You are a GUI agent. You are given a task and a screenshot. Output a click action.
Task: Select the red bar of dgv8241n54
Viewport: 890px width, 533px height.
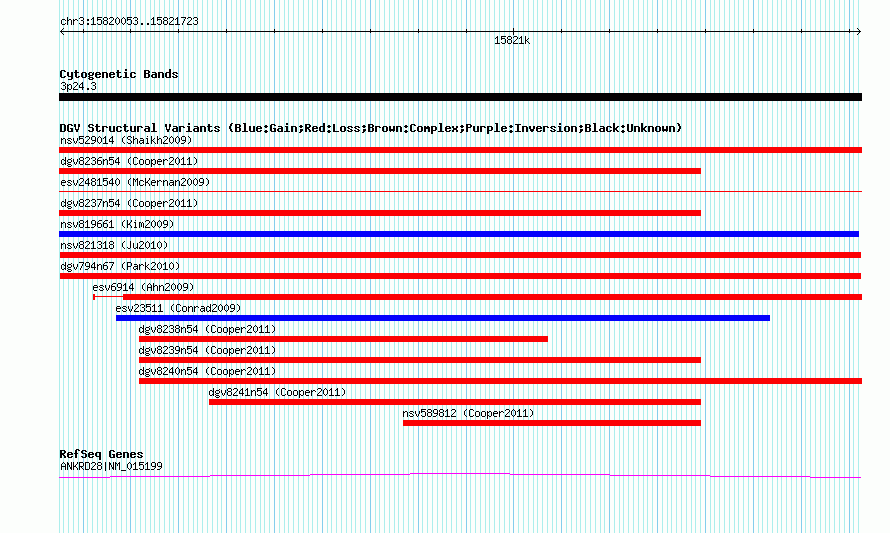tap(455, 402)
